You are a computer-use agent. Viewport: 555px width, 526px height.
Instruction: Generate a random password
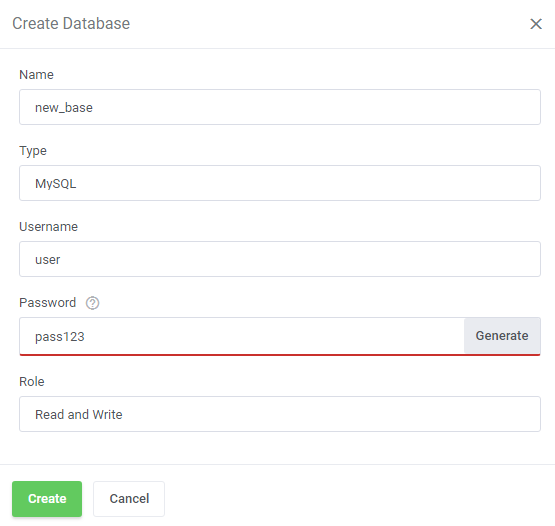tap(502, 336)
